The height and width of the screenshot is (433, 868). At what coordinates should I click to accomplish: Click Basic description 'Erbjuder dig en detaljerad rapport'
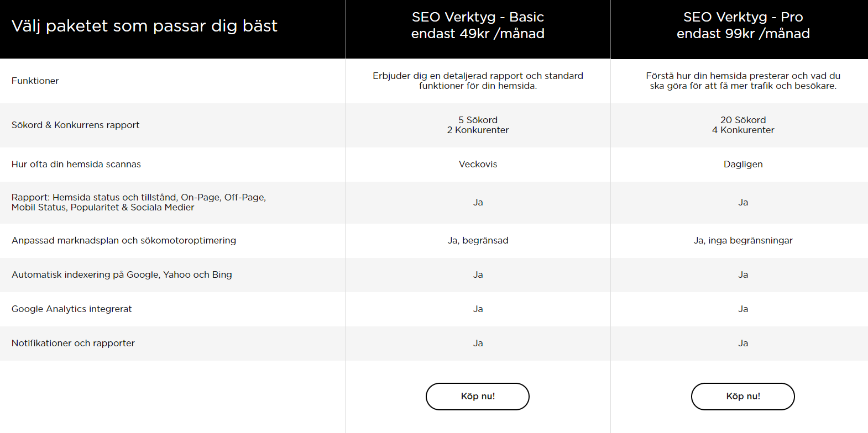point(478,81)
